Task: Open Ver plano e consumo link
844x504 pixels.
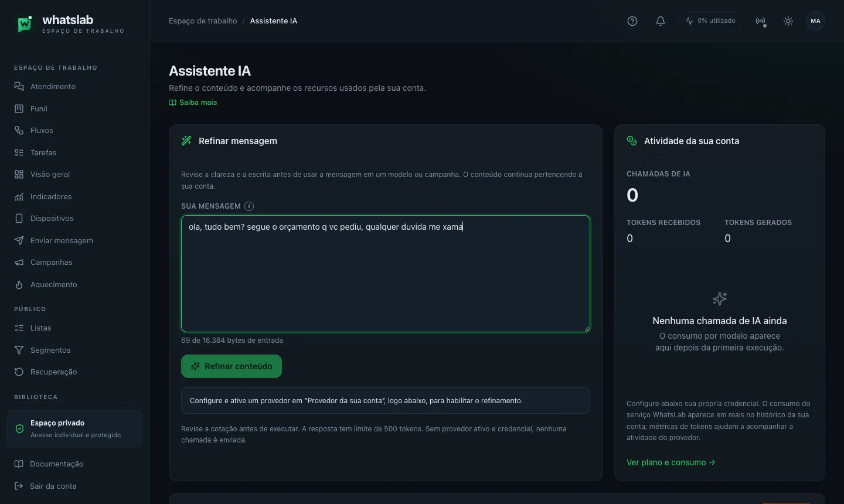Action: coord(671,462)
